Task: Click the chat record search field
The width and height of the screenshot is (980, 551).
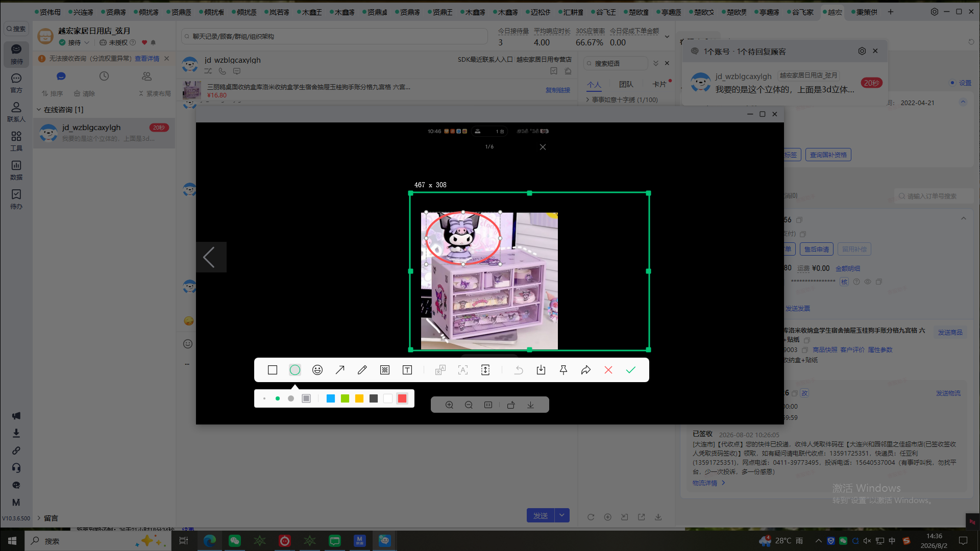Action: click(335, 36)
